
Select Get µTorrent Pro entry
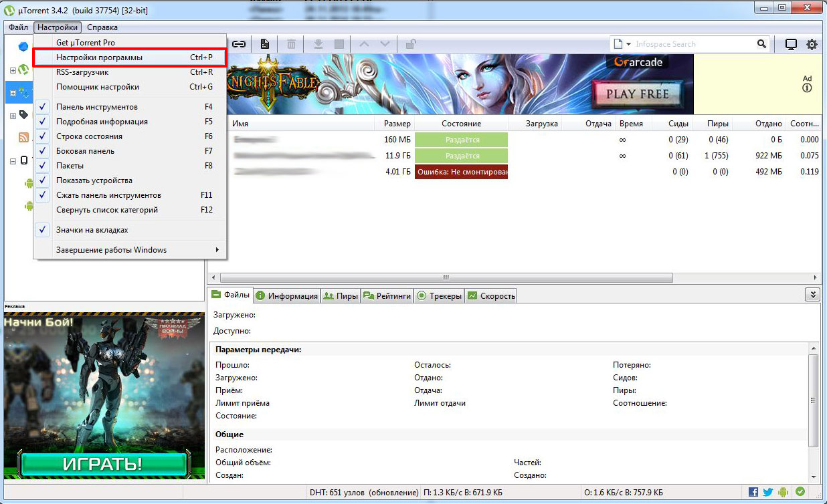(130, 43)
